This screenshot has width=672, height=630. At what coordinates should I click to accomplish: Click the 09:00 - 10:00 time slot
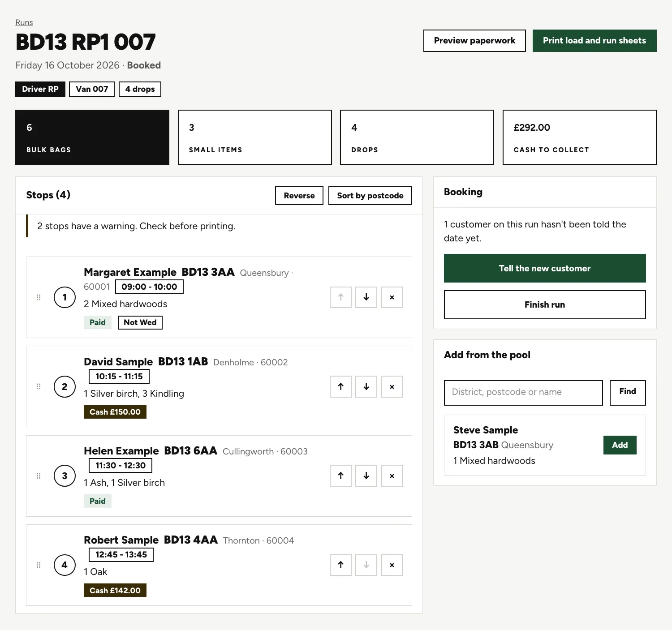[149, 287]
